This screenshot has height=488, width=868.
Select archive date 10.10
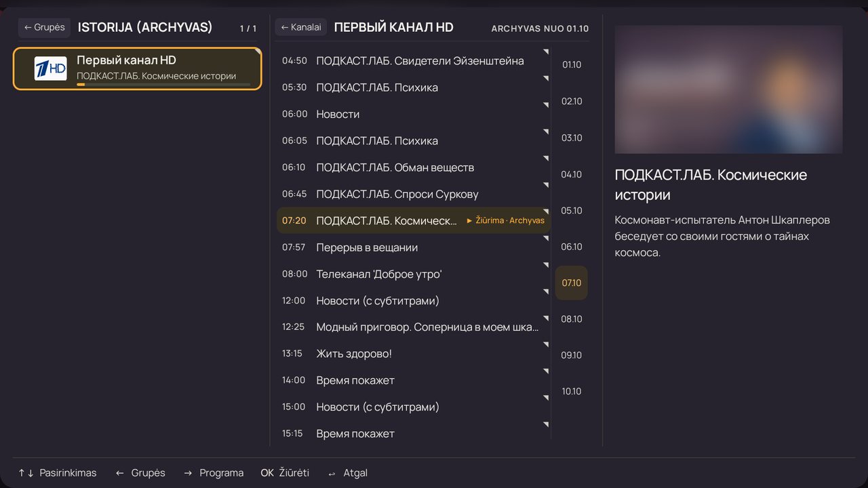[x=572, y=392]
